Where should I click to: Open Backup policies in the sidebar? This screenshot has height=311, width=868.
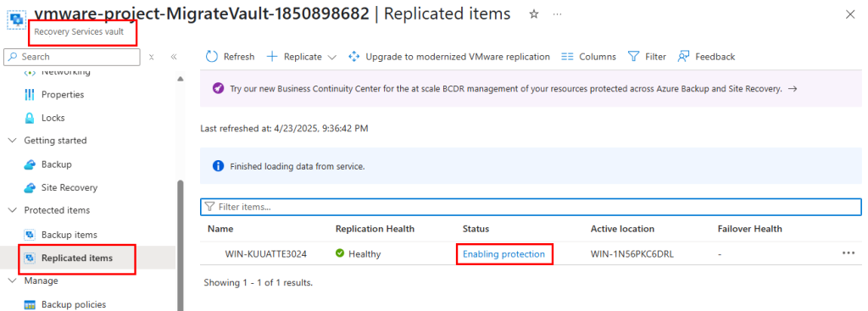(74, 304)
